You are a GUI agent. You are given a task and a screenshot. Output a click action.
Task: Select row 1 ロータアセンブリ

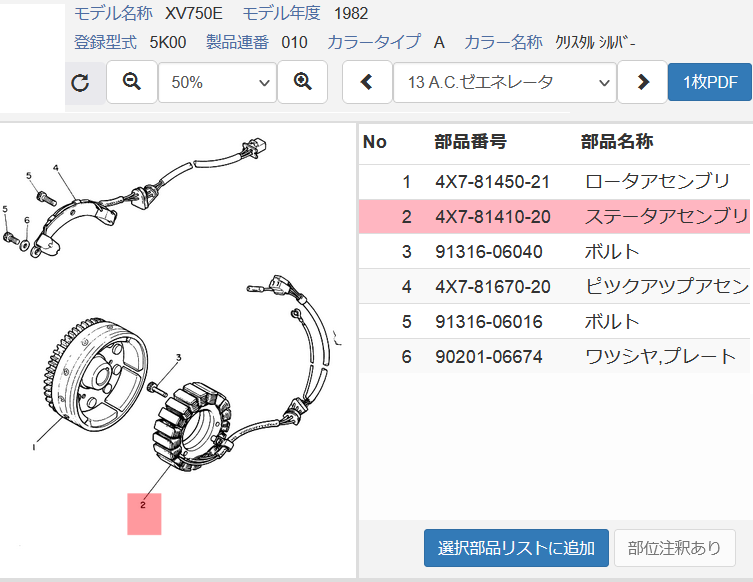coord(554,182)
